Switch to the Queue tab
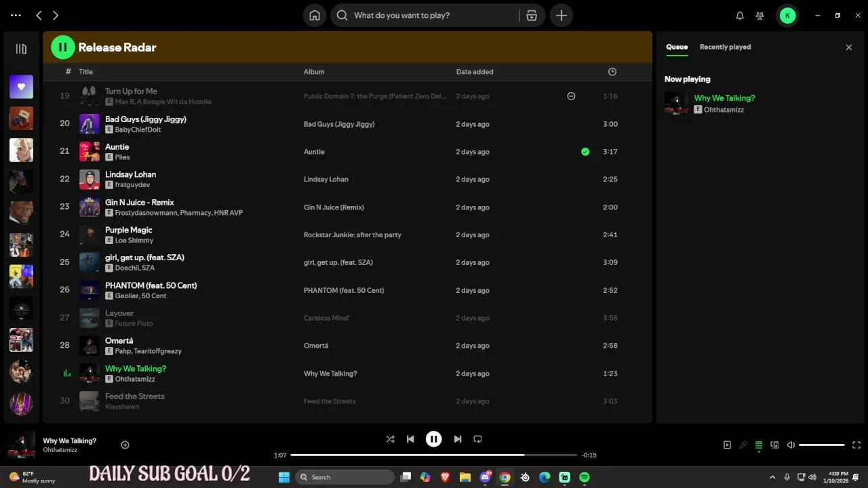This screenshot has width=868, height=488. 677,47
